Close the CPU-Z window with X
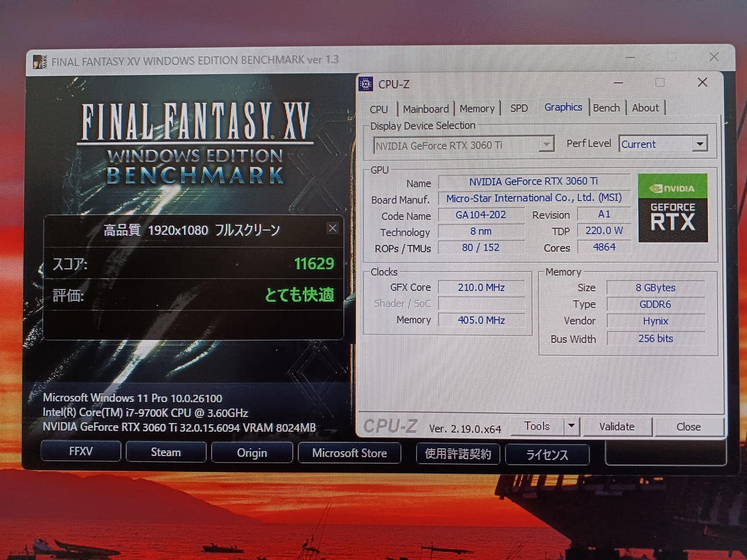Image resolution: width=747 pixels, height=560 pixels. (703, 82)
